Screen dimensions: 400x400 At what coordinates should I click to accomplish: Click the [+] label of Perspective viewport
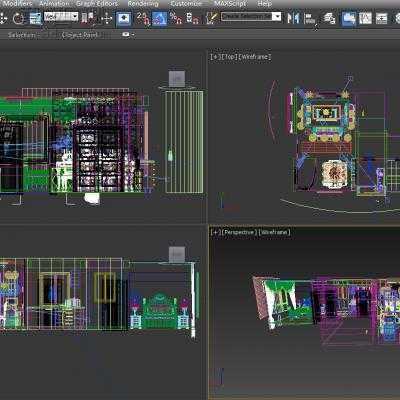pos(216,232)
